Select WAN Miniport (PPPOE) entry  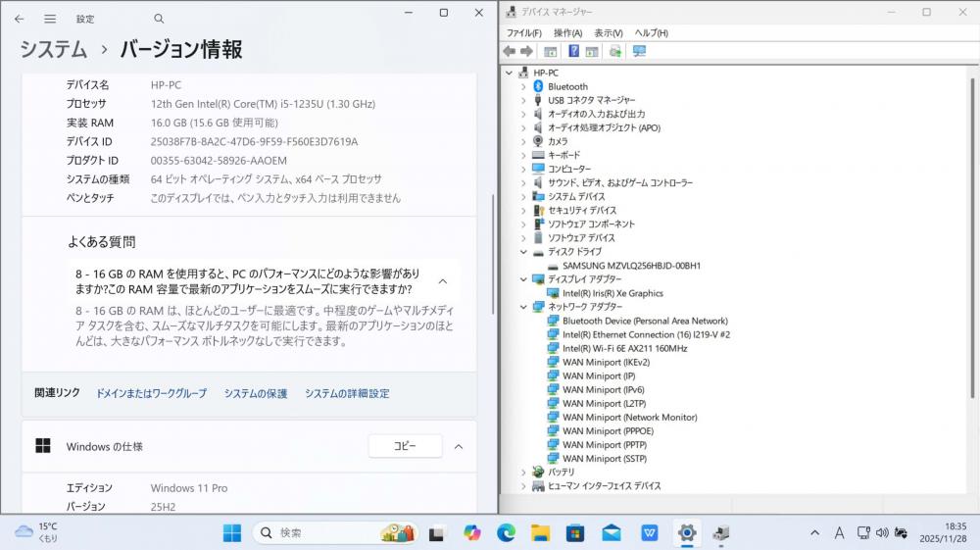click(608, 430)
